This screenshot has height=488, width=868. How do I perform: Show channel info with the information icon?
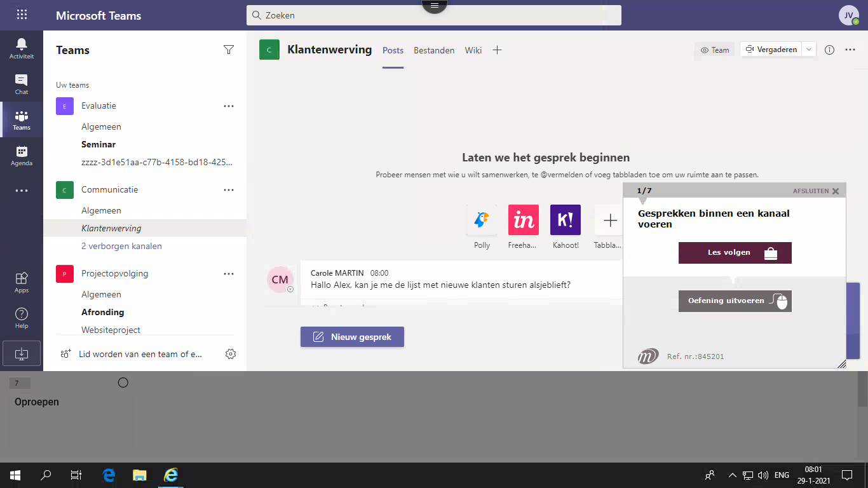pos(829,50)
